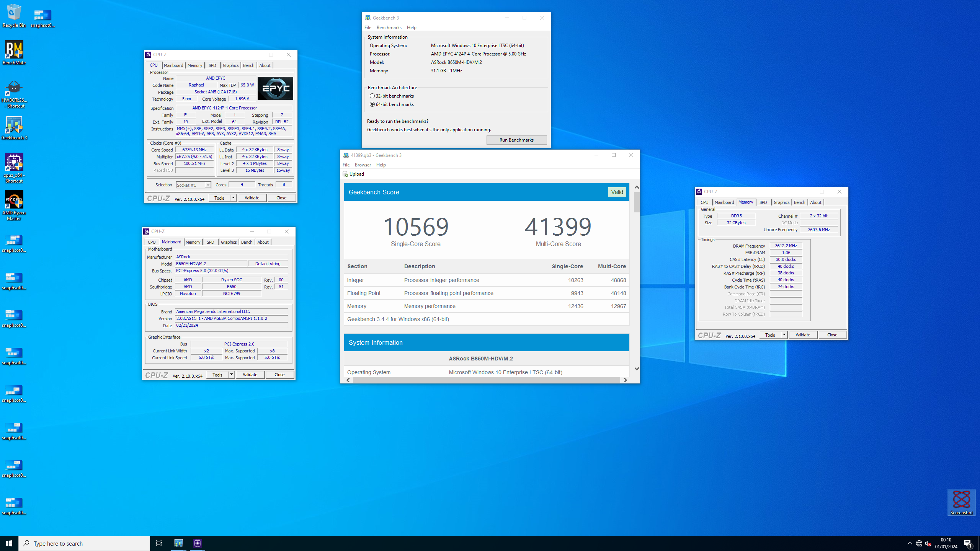Click the Windows search box

click(x=84, y=543)
